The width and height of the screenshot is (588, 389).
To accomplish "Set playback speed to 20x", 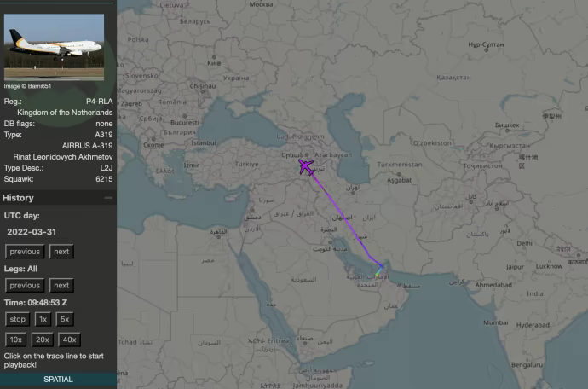I will [x=43, y=340].
